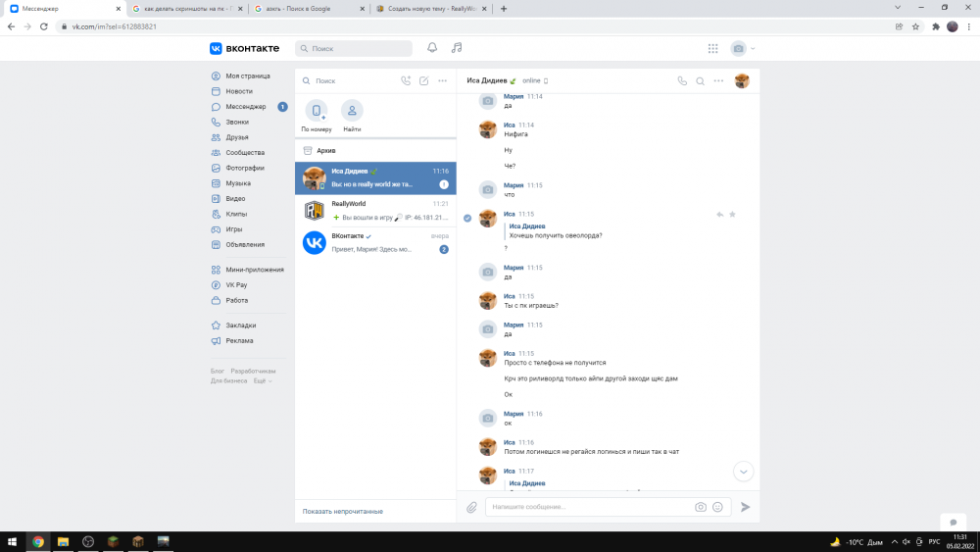Open the VK services grid icon

pyautogui.click(x=713, y=48)
